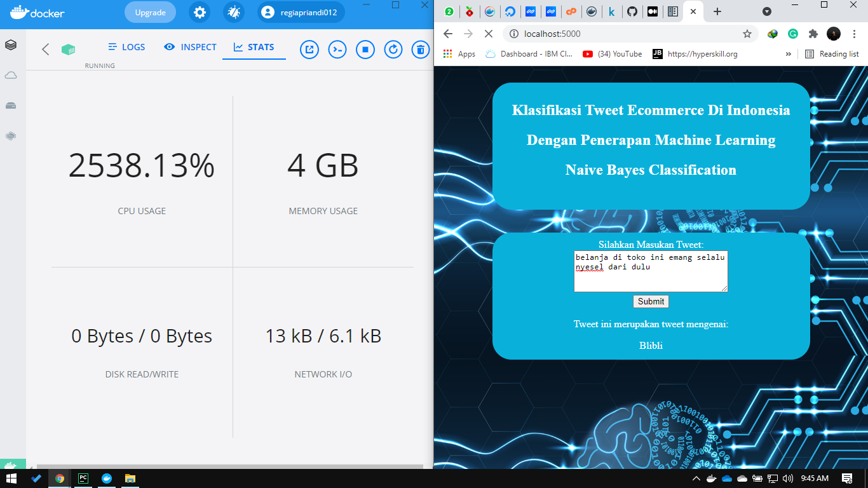
Task: Switch to the Medium tab in Chrome
Action: [x=652, y=11]
